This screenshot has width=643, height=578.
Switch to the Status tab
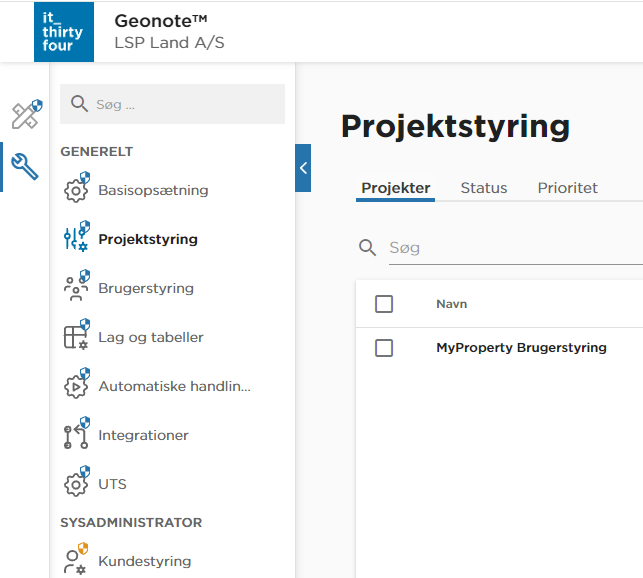[x=484, y=188]
